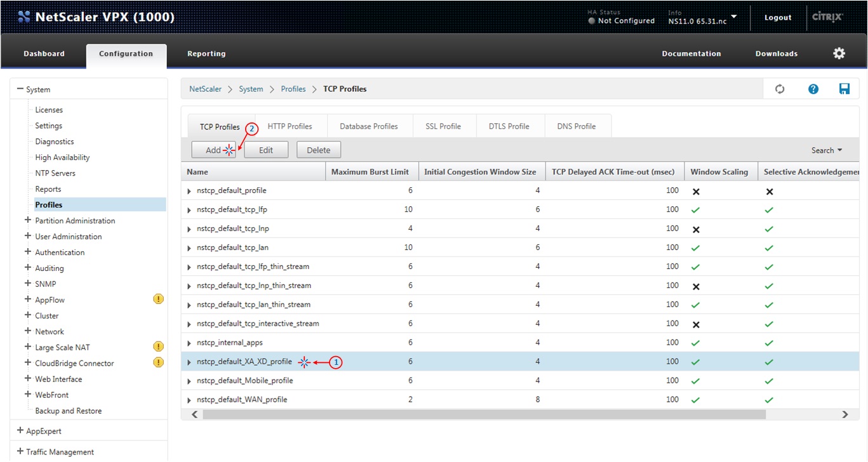The height and width of the screenshot is (462, 868).
Task: Expand row nstcp_default_XA_XD_profile arrow
Action: 189,362
